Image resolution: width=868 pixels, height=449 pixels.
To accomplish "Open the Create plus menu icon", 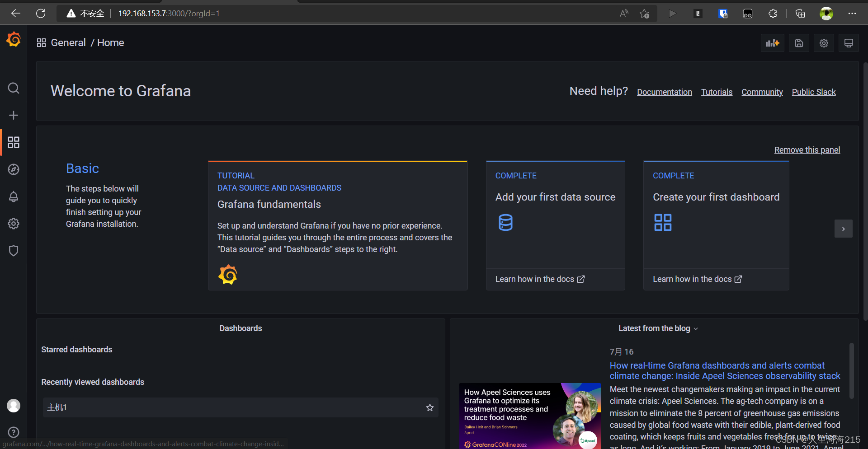I will click(x=14, y=115).
